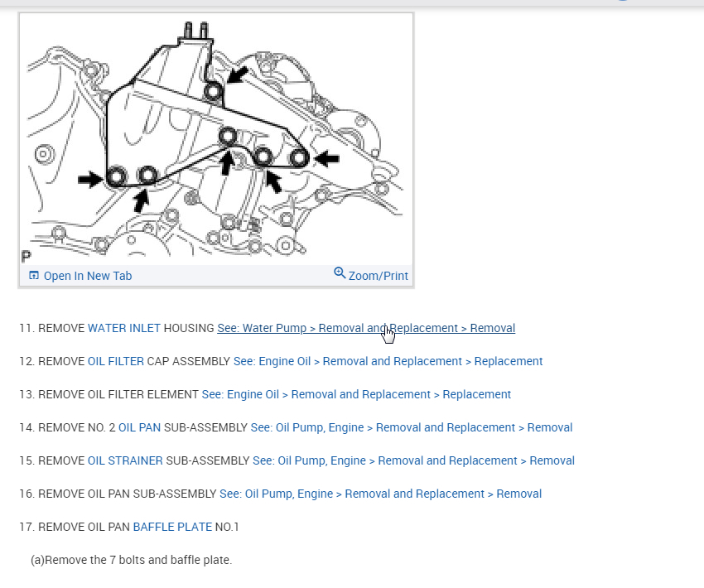The image size is (704, 588).
Task: Open BAFFLE PLATE link in step 17
Action: pyautogui.click(x=172, y=527)
